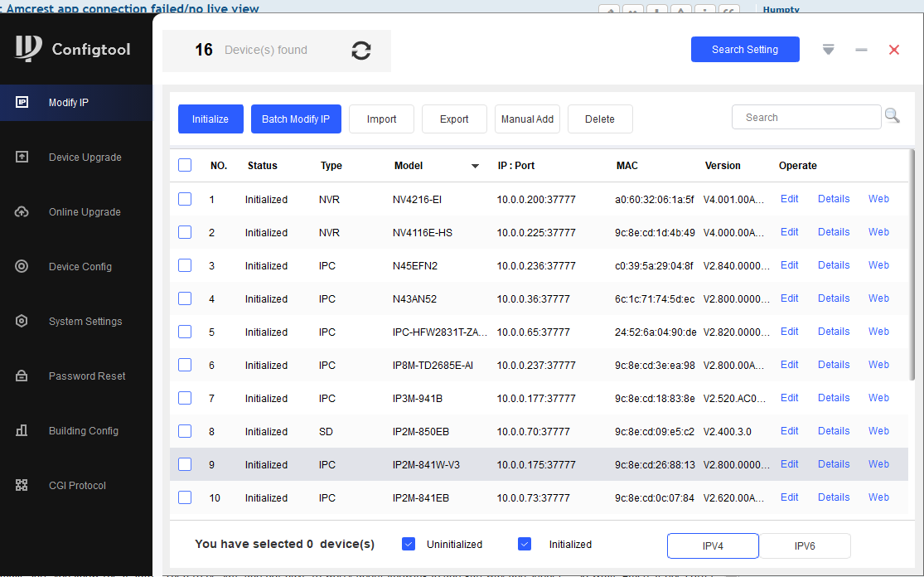Image resolution: width=924 pixels, height=577 pixels.
Task: Select Online Upgrade in sidebar
Action: point(85,212)
